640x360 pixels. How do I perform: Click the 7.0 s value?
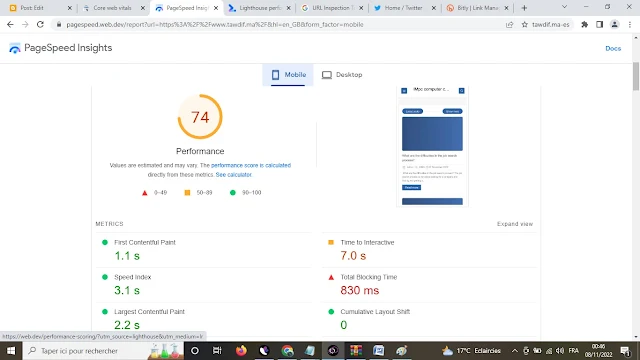tap(353, 256)
